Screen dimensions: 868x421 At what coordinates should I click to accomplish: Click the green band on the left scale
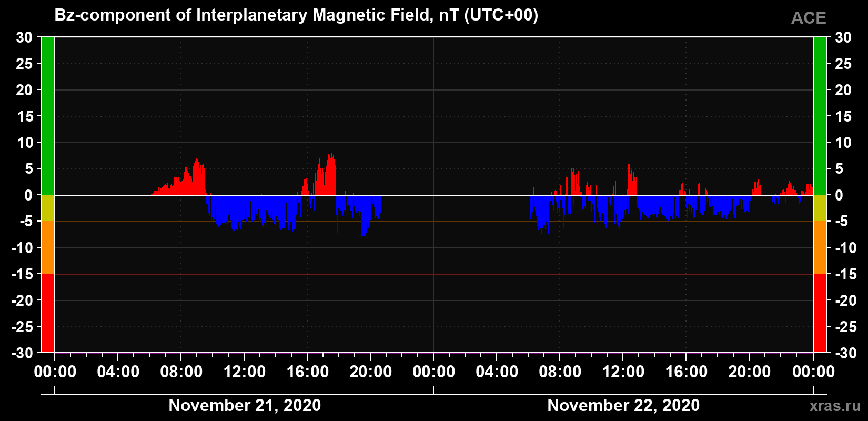[x=48, y=116]
